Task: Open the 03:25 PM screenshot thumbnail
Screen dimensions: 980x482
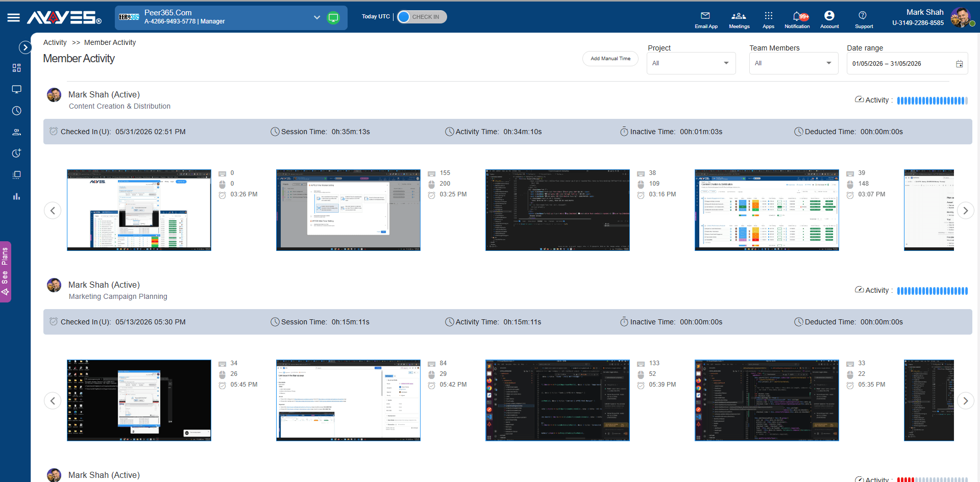Action: click(348, 210)
